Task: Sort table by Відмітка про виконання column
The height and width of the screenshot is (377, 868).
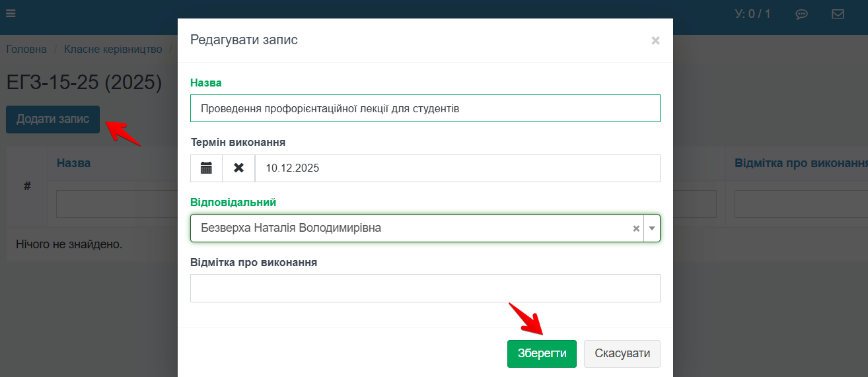Action: (x=801, y=163)
